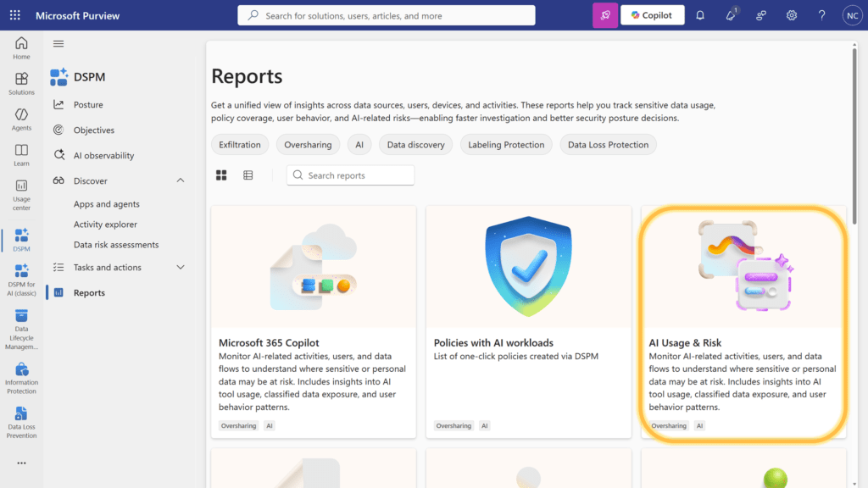Click the DSPM logo icon

(58, 77)
